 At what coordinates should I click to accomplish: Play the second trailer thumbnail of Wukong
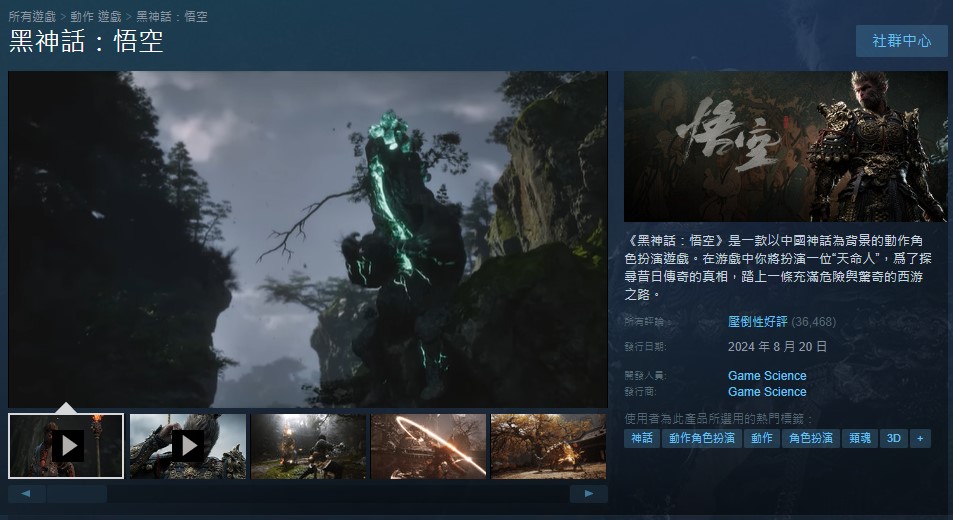click(x=188, y=446)
